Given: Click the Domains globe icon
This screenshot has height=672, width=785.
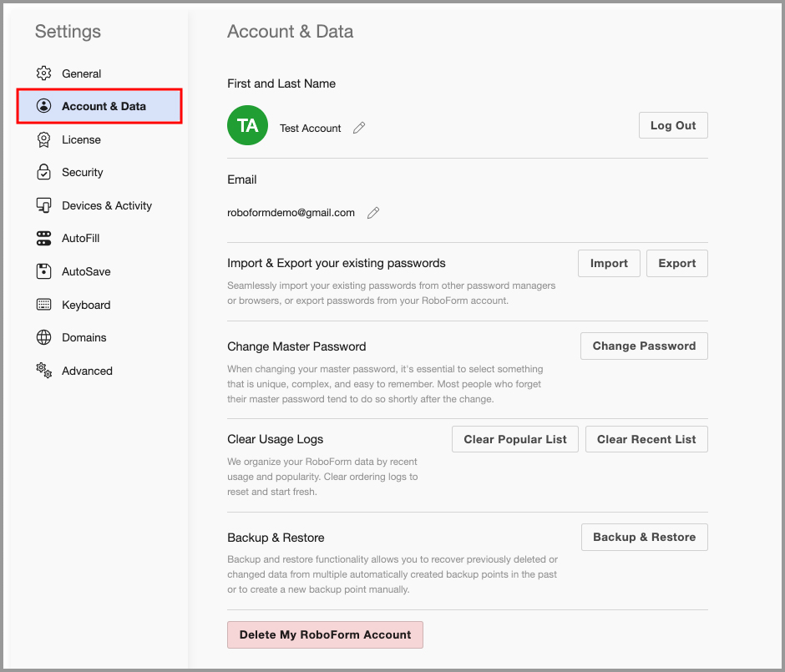Looking at the screenshot, I should coord(43,337).
